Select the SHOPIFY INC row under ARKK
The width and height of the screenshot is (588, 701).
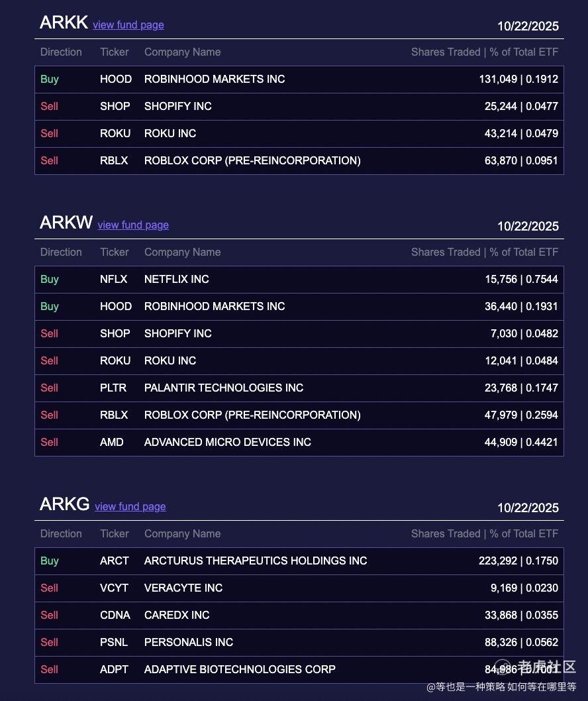pyautogui.click(x=178, y=107)
